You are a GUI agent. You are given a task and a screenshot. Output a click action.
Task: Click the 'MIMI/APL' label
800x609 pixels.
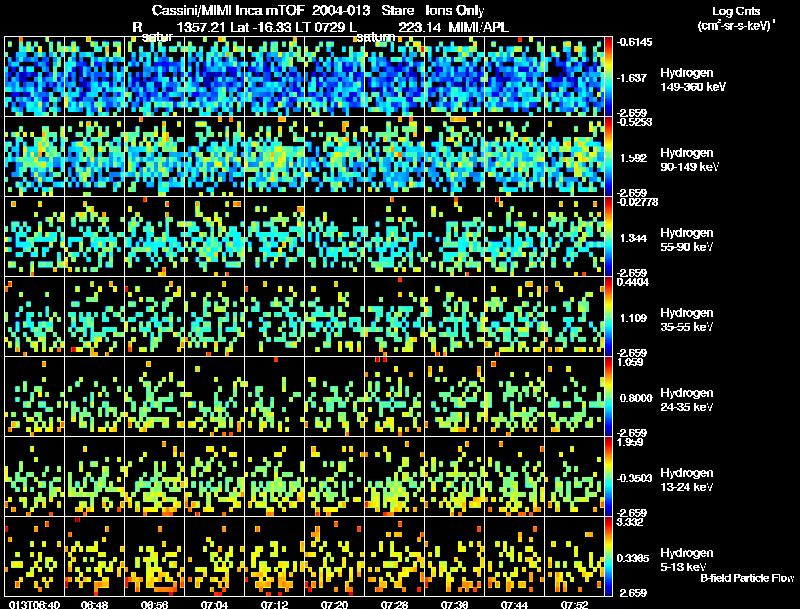(479, 27)
